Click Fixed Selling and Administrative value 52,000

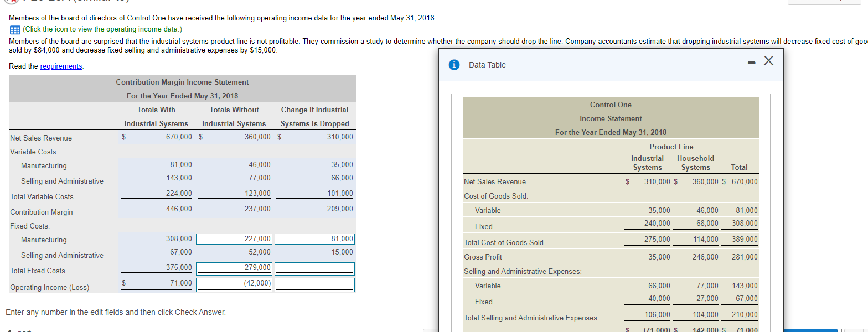point(260,252)
